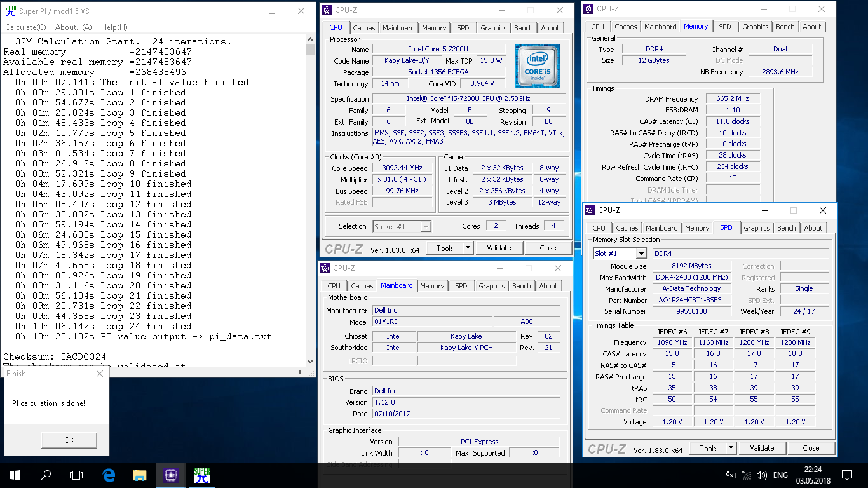Click Intel Core i5 logo image

[538, 65]
